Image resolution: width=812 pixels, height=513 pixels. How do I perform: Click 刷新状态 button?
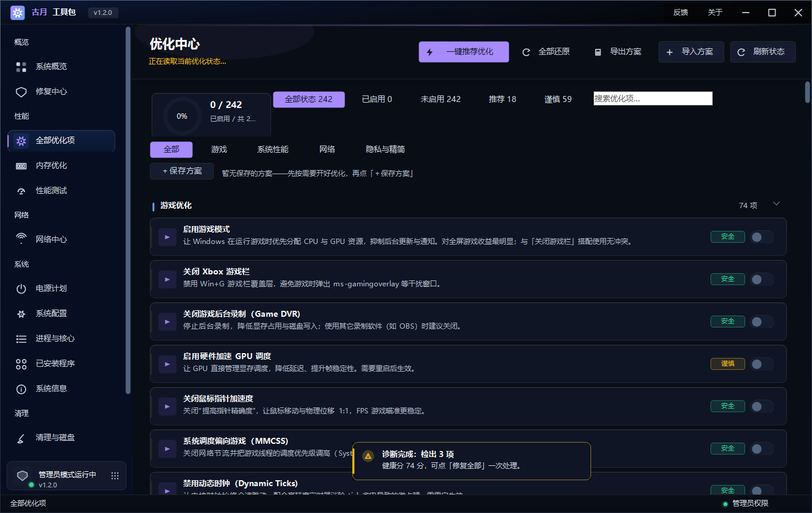763,52
